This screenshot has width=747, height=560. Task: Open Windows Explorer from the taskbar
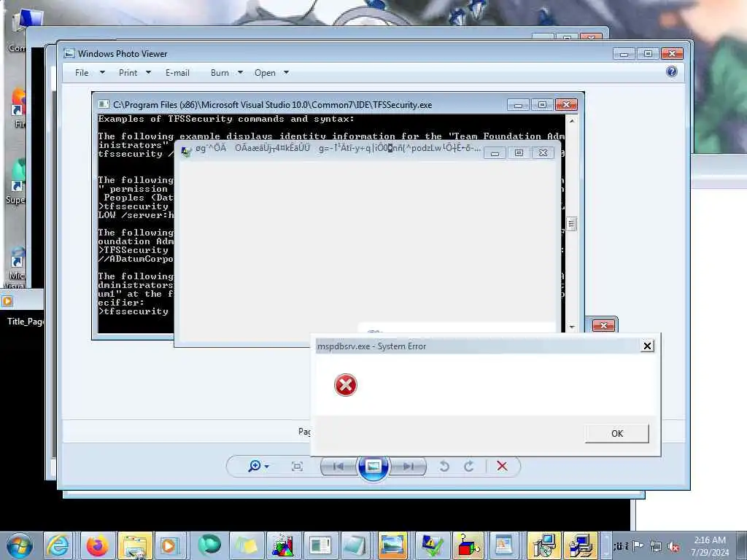tap(135, 545)
